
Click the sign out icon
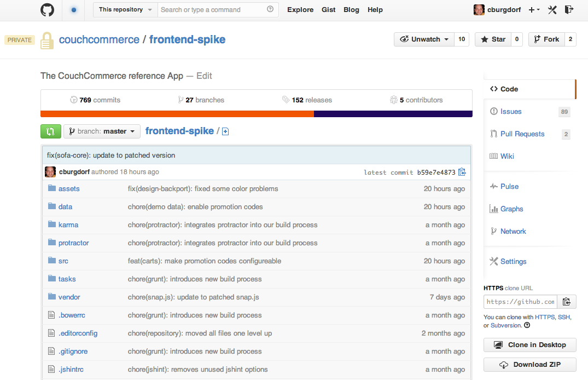(569, 10)
